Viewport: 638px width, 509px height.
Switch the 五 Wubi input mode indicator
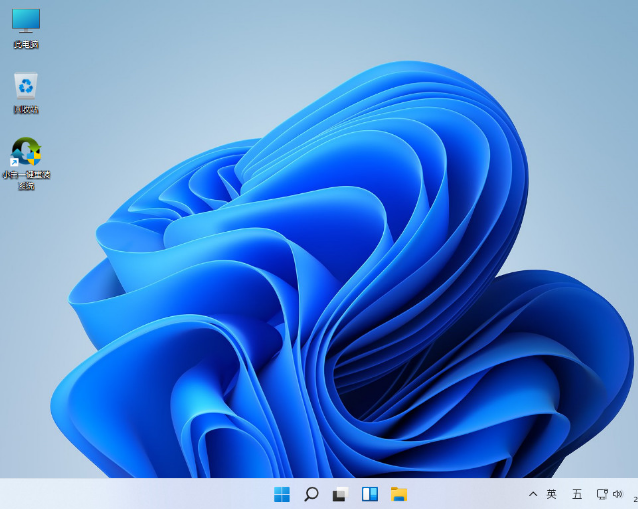pyautogui.click(x=577, y=494)
